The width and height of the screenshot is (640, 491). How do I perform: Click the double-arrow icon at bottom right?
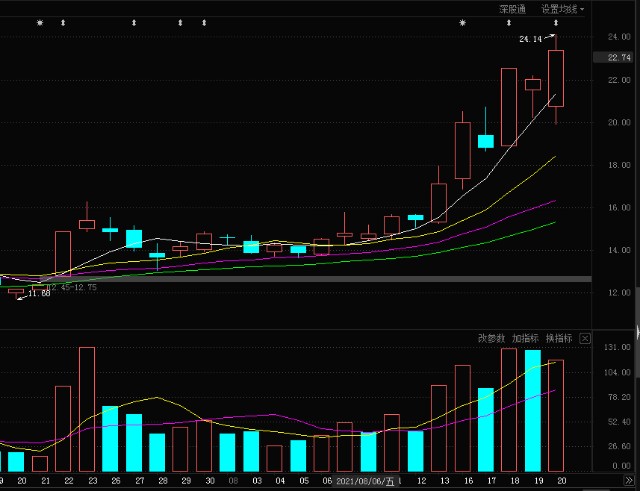[x=629, y=480]
